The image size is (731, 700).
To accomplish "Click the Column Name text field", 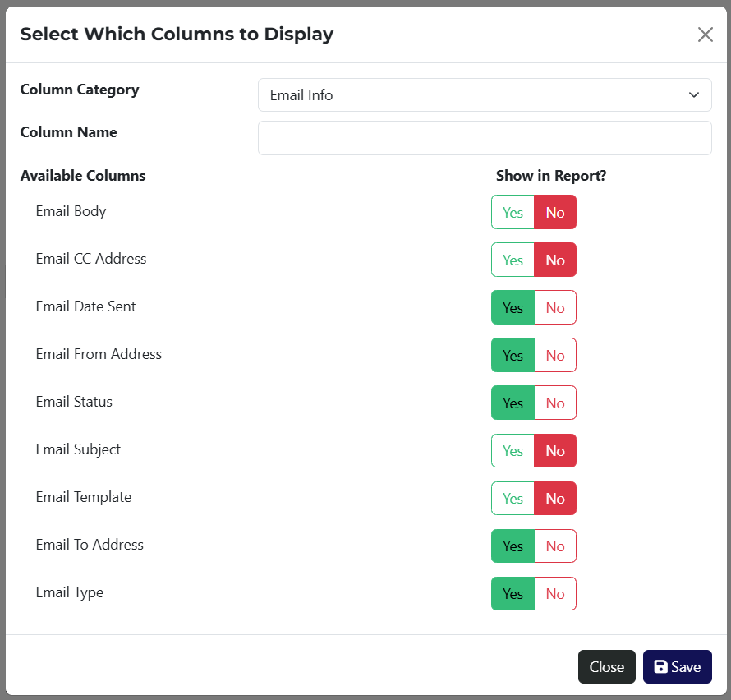I will (x=485, y=138).
